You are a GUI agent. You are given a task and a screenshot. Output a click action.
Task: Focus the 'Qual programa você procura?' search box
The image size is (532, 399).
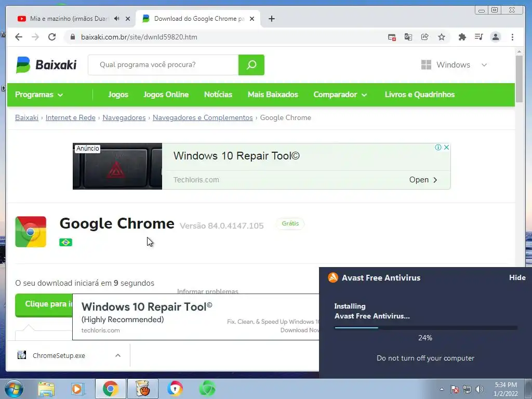(163, 64)
